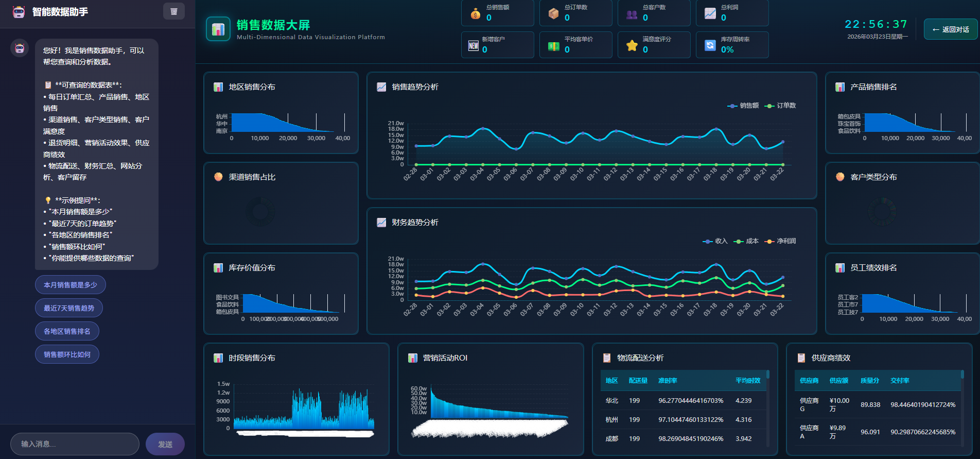This screenshot has height=459, width=980.
Task: Toggle 订单数 legend in sales trend chart
Action: 780,106
